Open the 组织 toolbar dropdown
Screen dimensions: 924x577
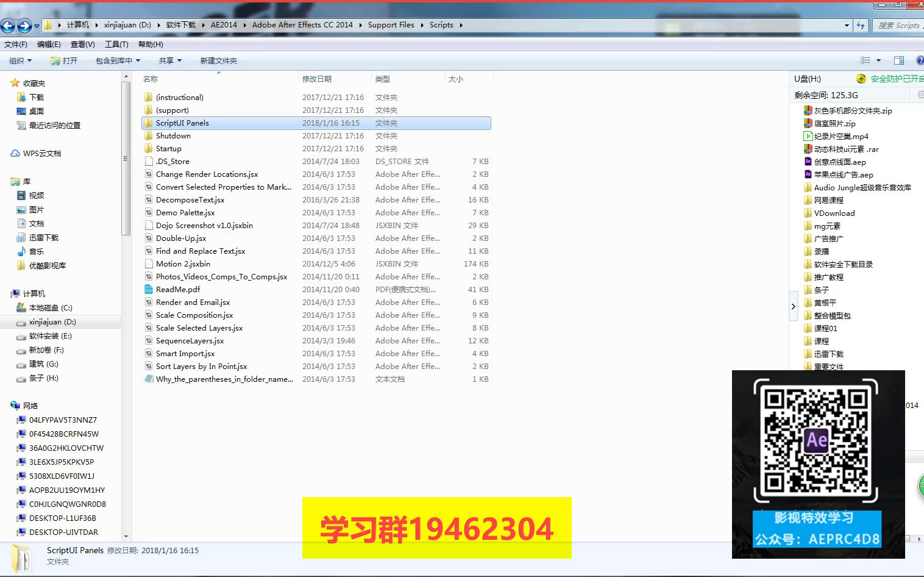(x=20, y=61)
